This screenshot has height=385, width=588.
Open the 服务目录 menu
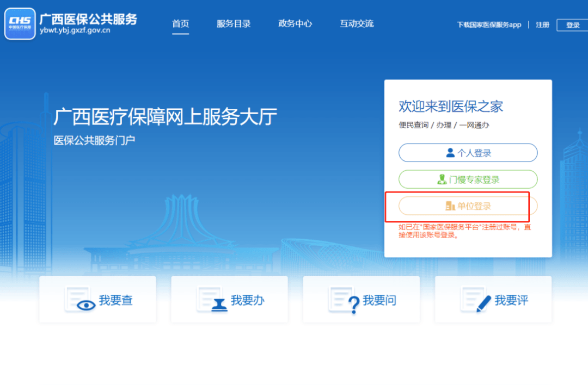(x=234, y=23)
